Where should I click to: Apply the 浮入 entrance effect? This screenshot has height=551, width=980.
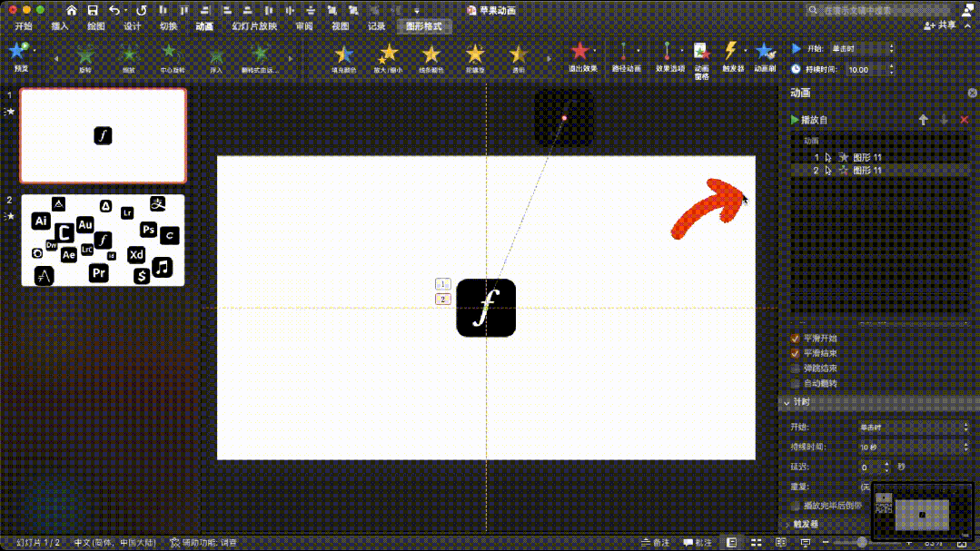click(x=216, y=59)
